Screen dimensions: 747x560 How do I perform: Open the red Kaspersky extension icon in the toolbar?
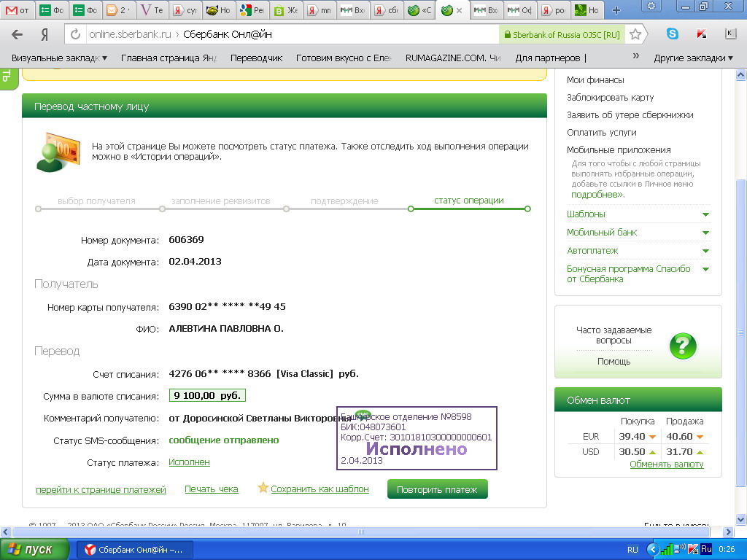click(x=701, y=34)
